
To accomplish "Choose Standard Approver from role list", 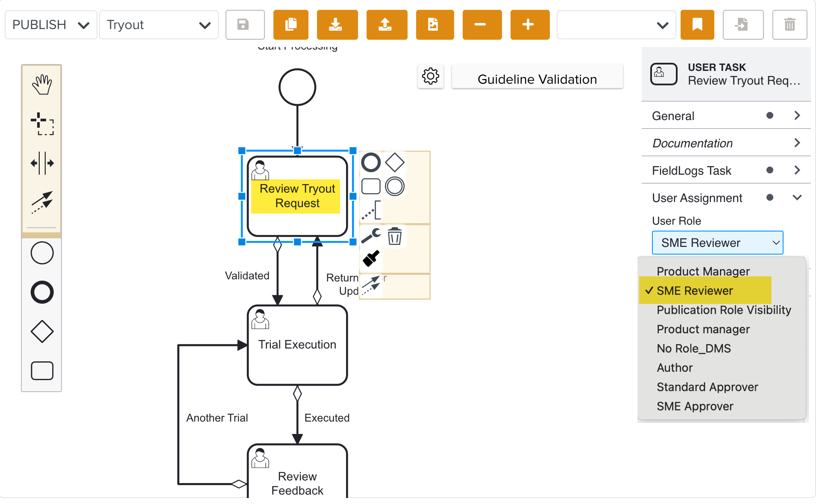I will (x=707, y=387).
